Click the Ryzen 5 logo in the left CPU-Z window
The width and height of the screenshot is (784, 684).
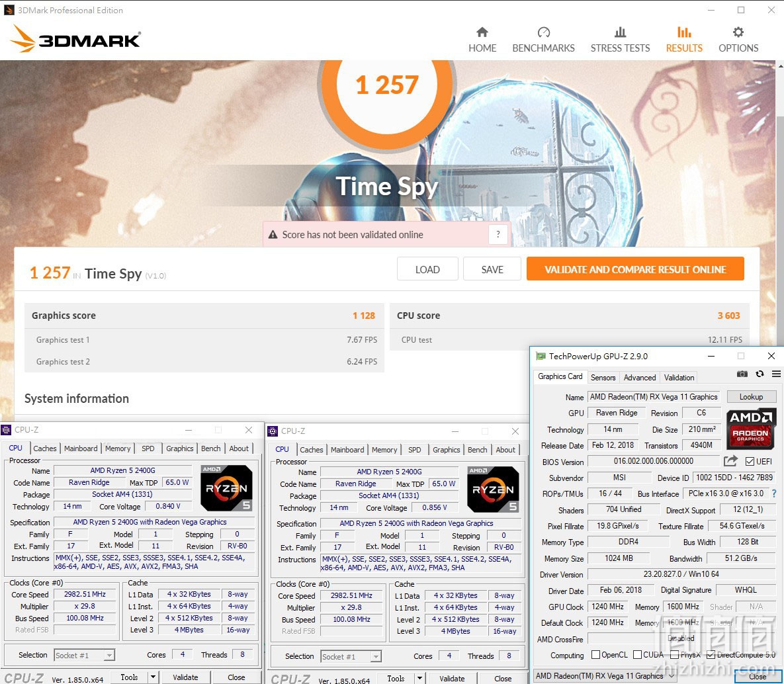pyautogui.click(x=226, y=488)
